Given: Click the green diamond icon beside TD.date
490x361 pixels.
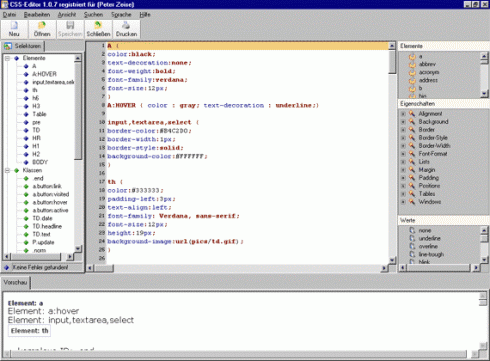Looking at the screenshot, I should point(26,218).
